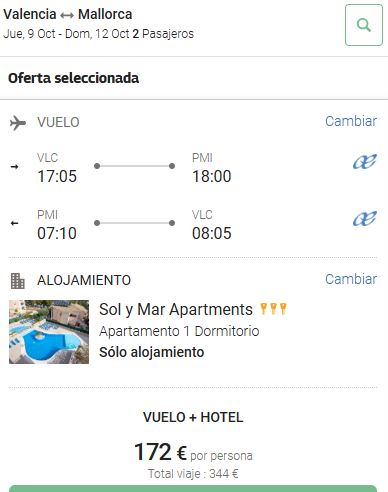
Task: Click the airplane icon beside VUELO
Action: [x=18, y=123]
